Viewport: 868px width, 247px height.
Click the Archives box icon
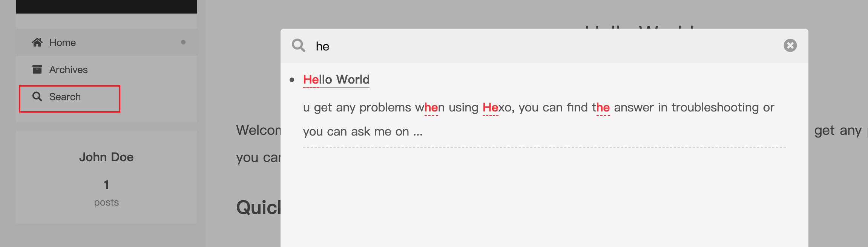pos(37,70)
